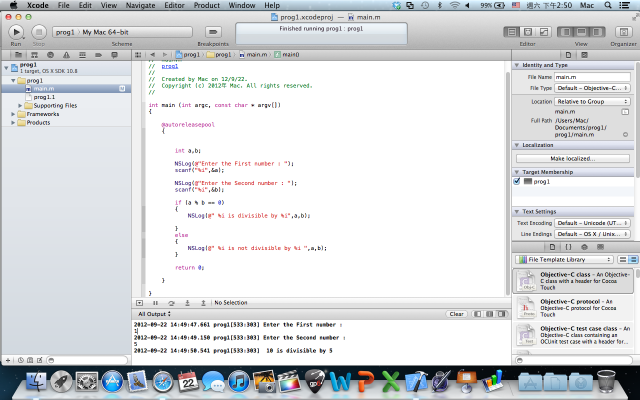Collapse the Identity and Type section

point(517,65)
